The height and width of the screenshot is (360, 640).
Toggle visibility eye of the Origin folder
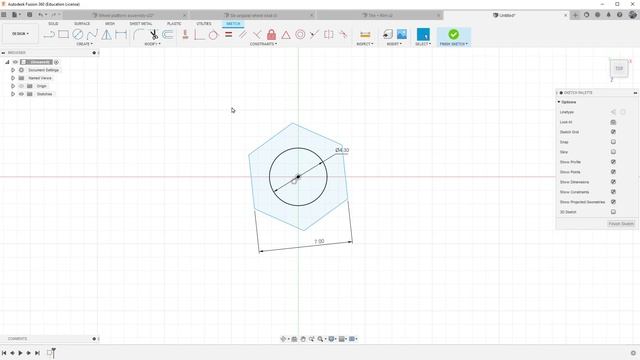[21, 86]
